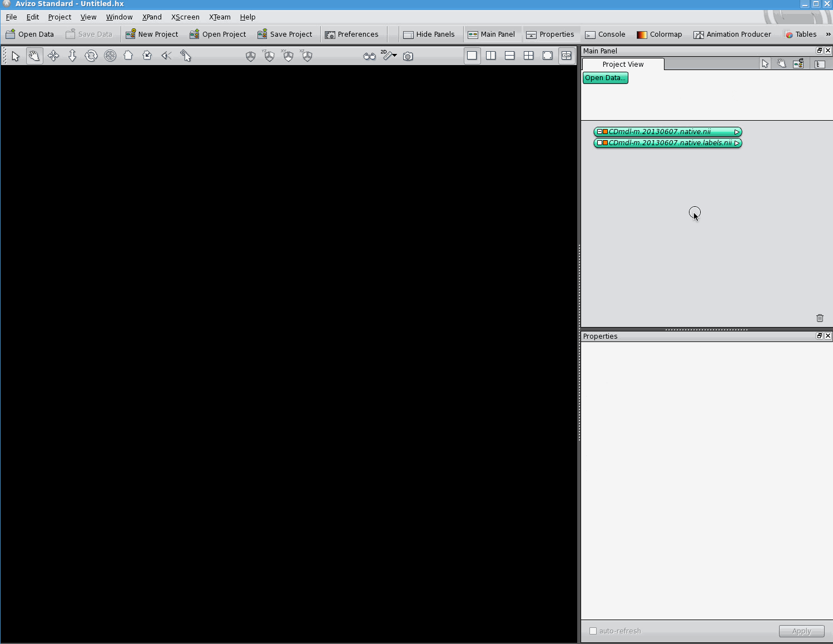The height and width of the screenshot is (644, 833).
Task: Select CDmdl-m.20130607.native.nii module
Action: coord(668,132)
